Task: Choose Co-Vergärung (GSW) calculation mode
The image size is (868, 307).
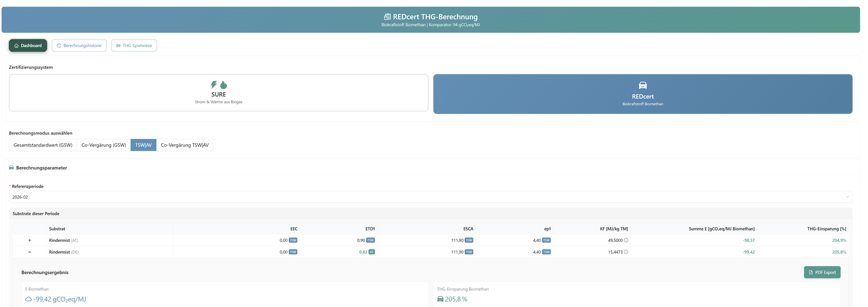Action: tap(104, 145)
